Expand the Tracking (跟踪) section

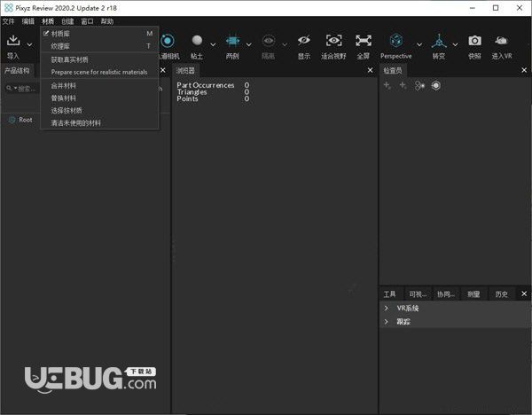click(386, 321)
